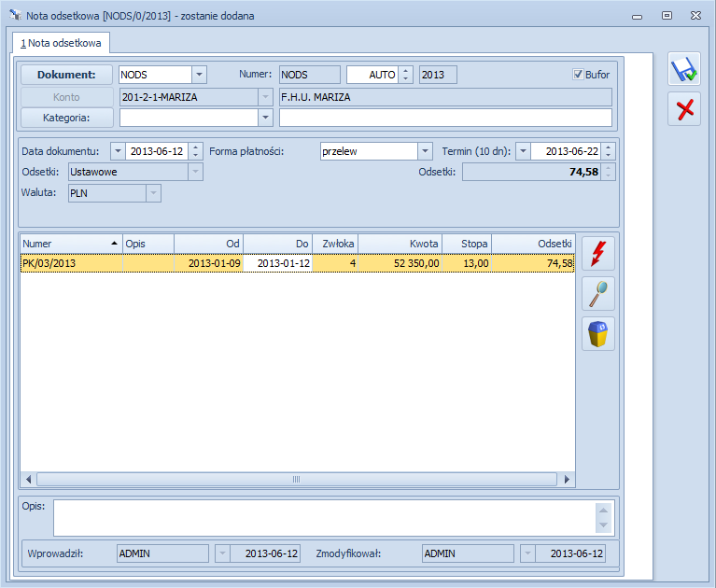This screenshot has width=716, height=588.
Task: Expand the Forma płatności przelew dropdown
Action: tap(425, 151)
